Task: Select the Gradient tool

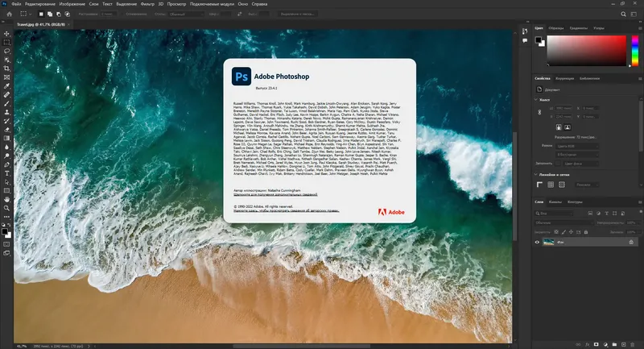Action: click(6, 138)
